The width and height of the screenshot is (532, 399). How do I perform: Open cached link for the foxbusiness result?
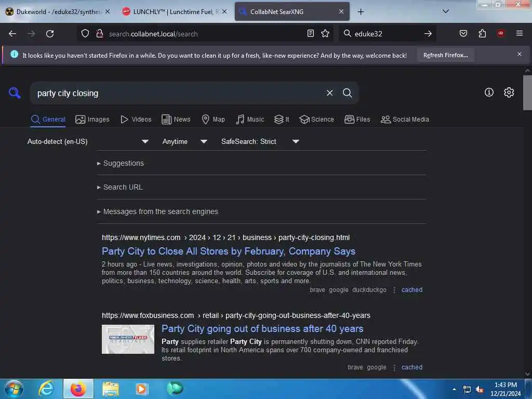click(412, 367)
